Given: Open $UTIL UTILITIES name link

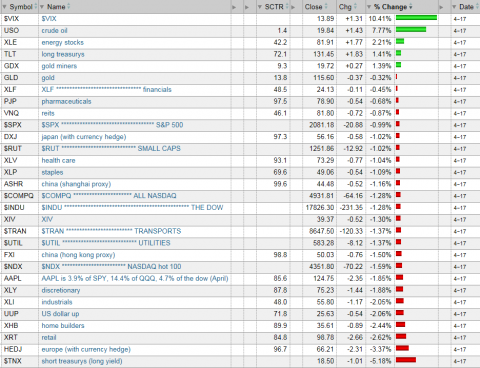Looking at the screenshot, I should click(x=106, y=243).
